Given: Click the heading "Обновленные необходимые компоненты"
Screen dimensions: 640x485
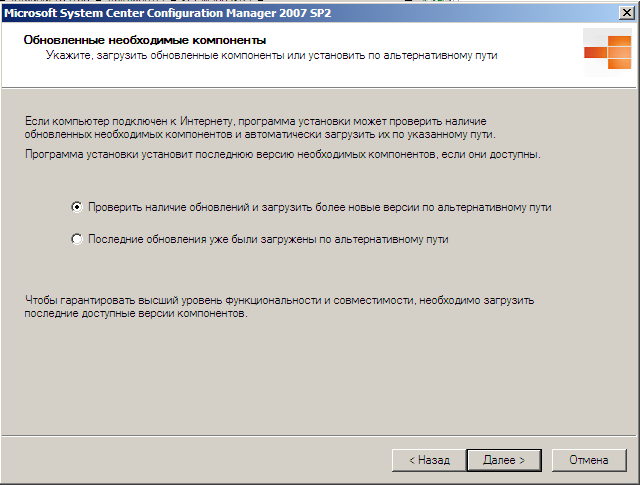Looking at the screenshot, I should (139, 39).
